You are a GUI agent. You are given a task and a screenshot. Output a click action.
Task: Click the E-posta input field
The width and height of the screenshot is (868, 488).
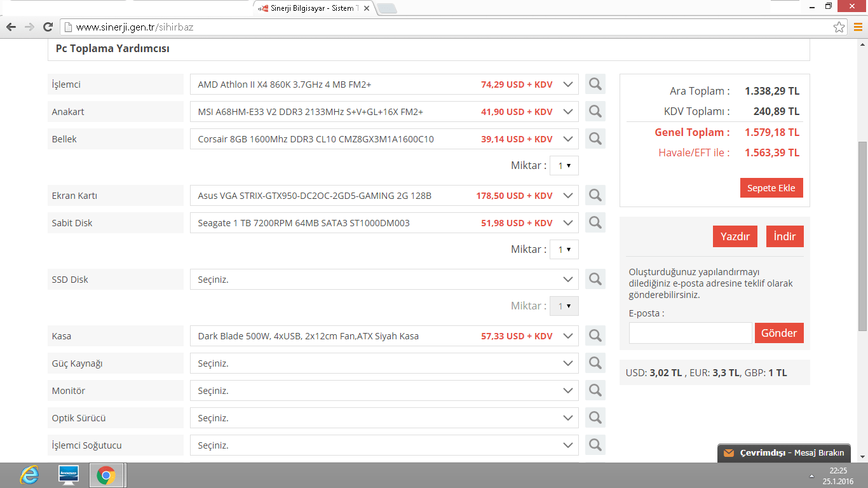point(690,333)
